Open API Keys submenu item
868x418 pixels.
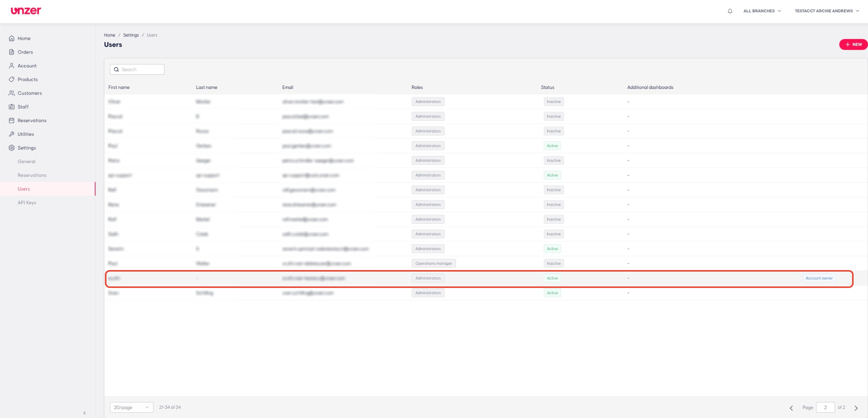click(27, 203)
